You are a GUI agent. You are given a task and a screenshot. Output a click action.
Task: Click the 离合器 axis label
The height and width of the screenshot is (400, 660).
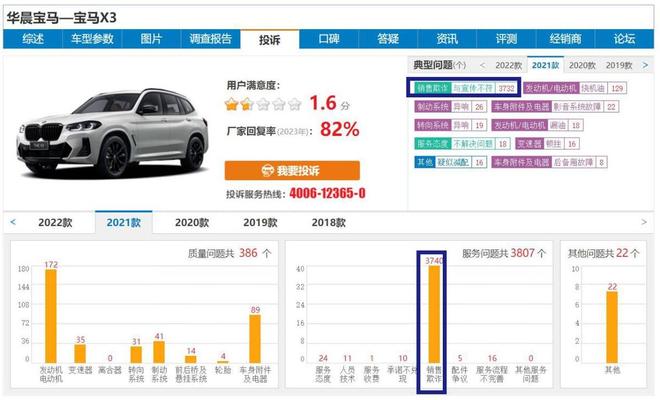click(x=110, y=370)
